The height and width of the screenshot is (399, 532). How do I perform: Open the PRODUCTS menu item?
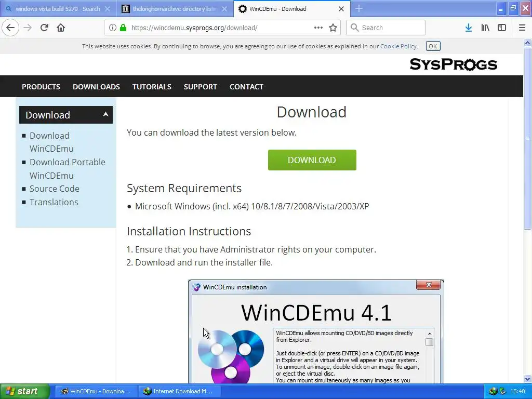click(x=41, y=87)
